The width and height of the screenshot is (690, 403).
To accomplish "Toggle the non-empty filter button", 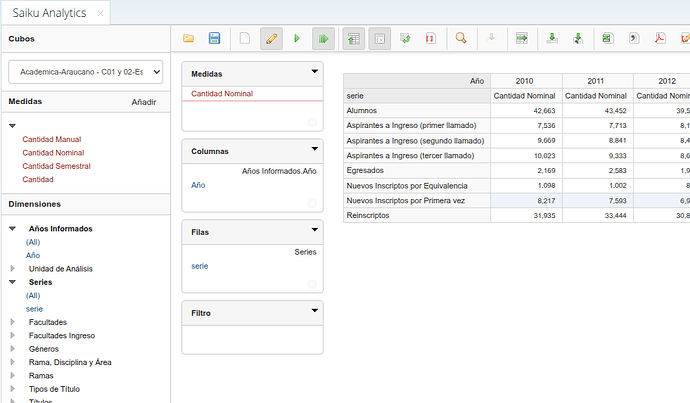I will click(x=379, y=39).
